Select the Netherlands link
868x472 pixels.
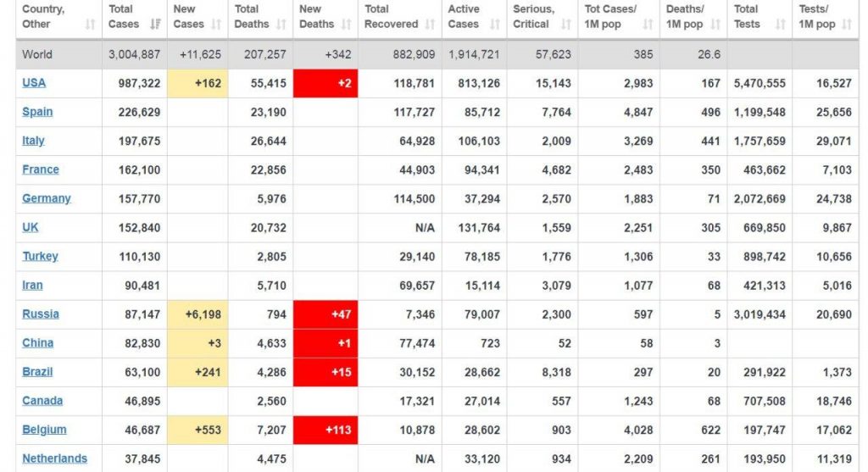pyautogui.click(x=55, y=458)
